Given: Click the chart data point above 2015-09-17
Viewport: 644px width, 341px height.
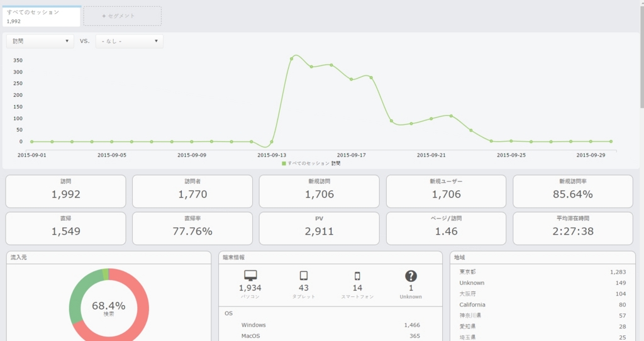Looking at the screenshot, I should tap(351, 79).
